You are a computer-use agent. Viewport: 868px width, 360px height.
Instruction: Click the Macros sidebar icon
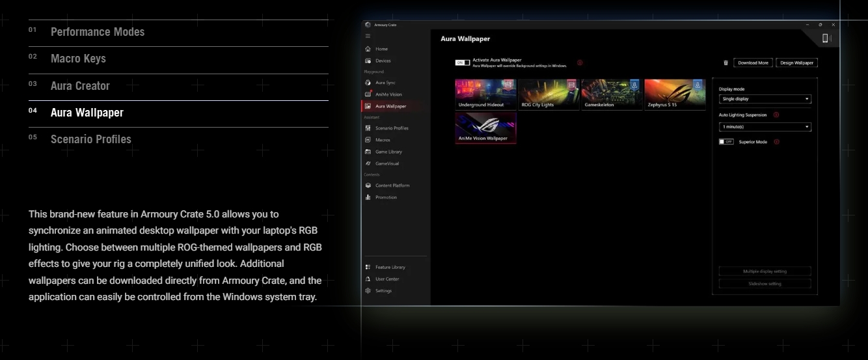click(368, 140)
